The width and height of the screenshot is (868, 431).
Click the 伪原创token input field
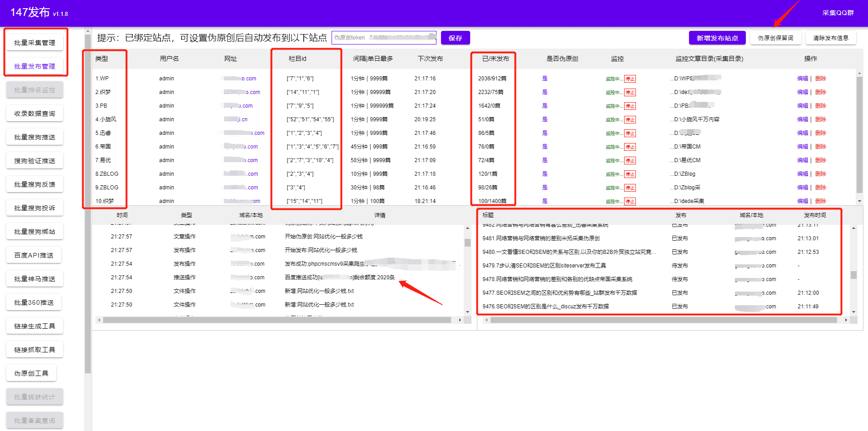384,37
